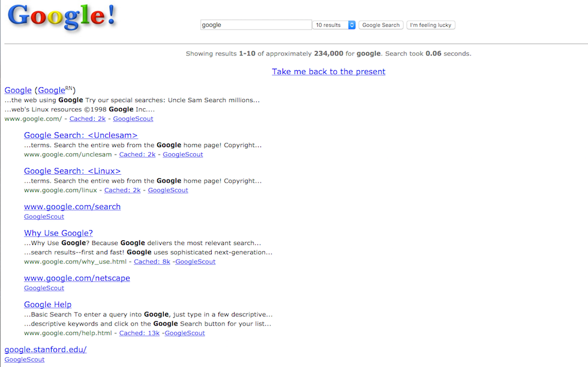
Task: Visit google.stanford.edu/ result link
Action: (x=46, y=350)
